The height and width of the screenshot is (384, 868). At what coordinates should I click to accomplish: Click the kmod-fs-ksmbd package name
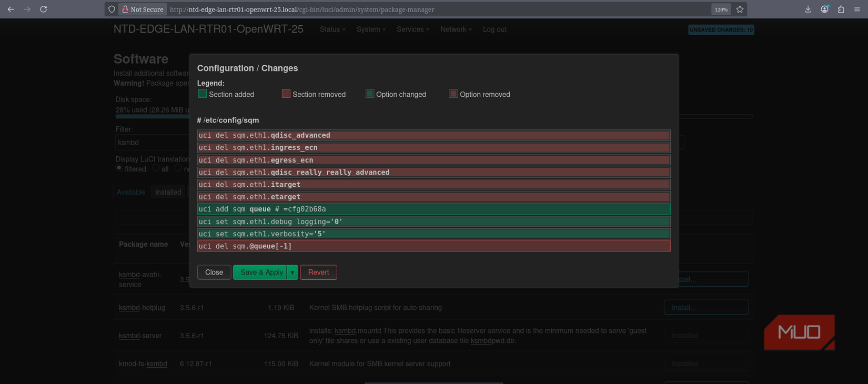143,363
